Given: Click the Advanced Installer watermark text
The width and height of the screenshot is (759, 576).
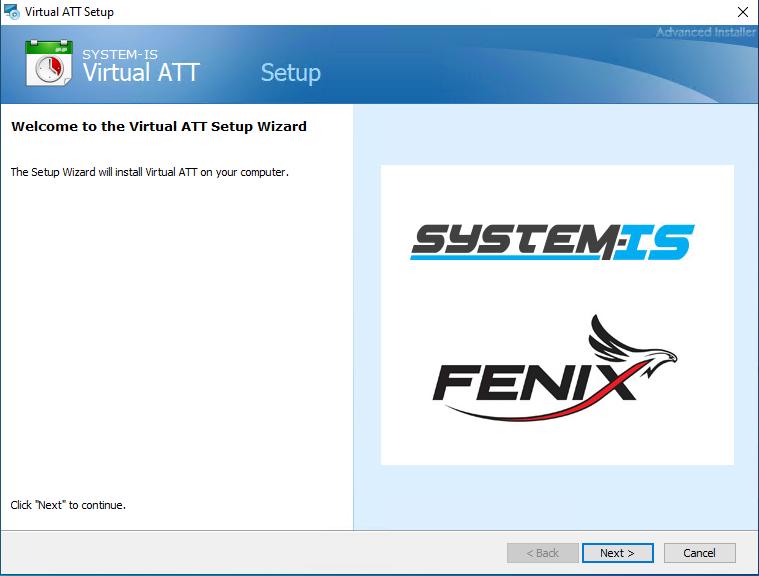Looking at the screenshot, I should click(705, 32).
